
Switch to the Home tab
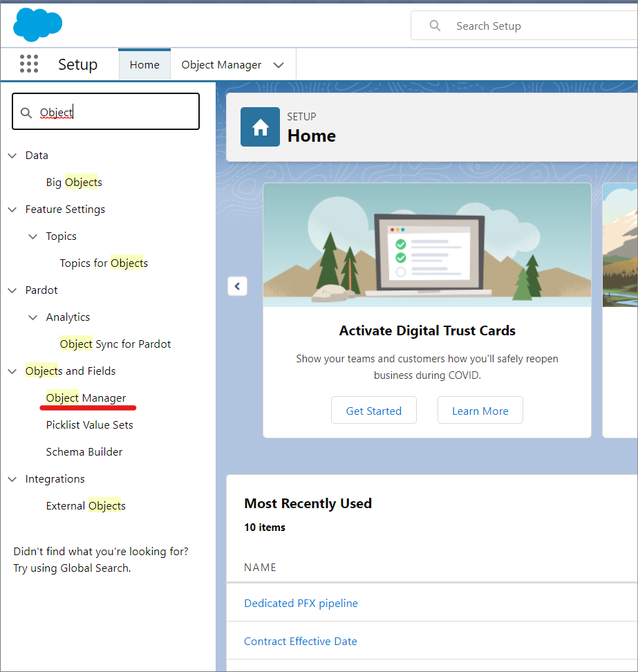coord(144,64)
